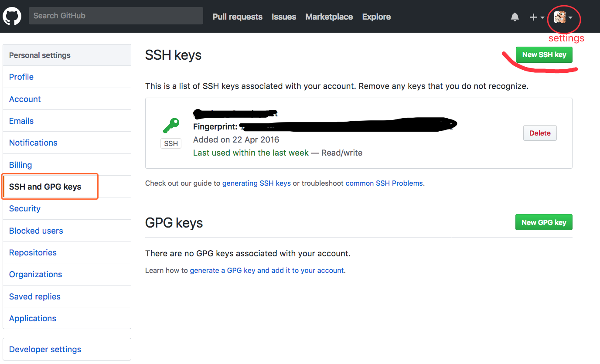Screen dimensions: 600x364
Task: Open Pull requests in top navigation
Action: pos(237,17)
